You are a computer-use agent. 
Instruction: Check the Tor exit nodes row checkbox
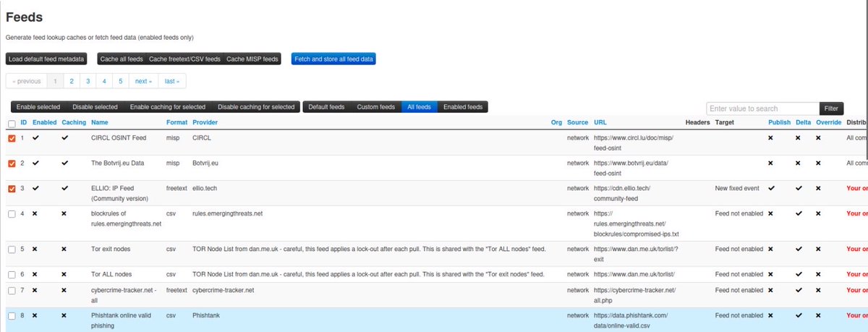pos(12,249)
